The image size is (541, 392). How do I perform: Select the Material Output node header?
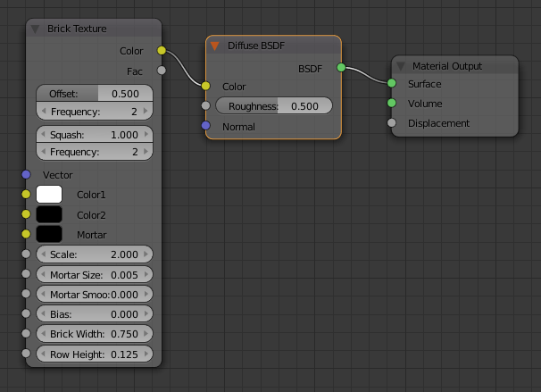(454, 65)
